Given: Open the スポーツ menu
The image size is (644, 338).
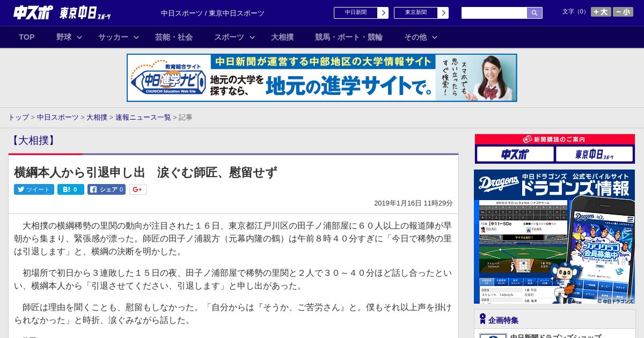Looking at the screenshot, I should pyautogui.click(x=229, y=37).
